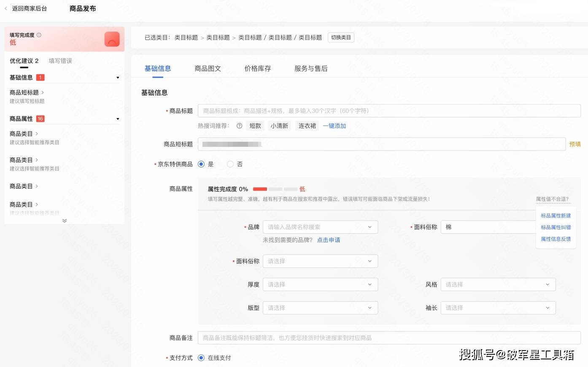This screenshot has height=367, width=588.
Task: Click 点击申请 brand application link
Action: [x=329, y=240]
